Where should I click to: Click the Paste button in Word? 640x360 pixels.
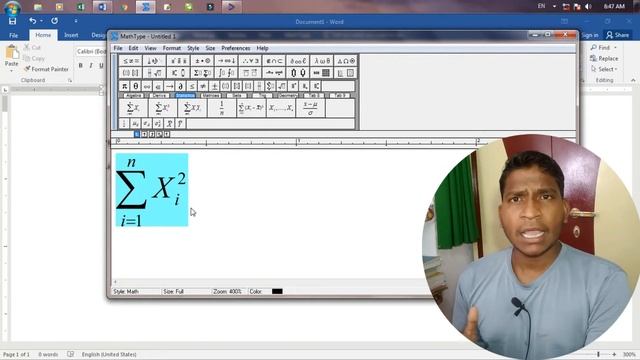pos(11,56)
